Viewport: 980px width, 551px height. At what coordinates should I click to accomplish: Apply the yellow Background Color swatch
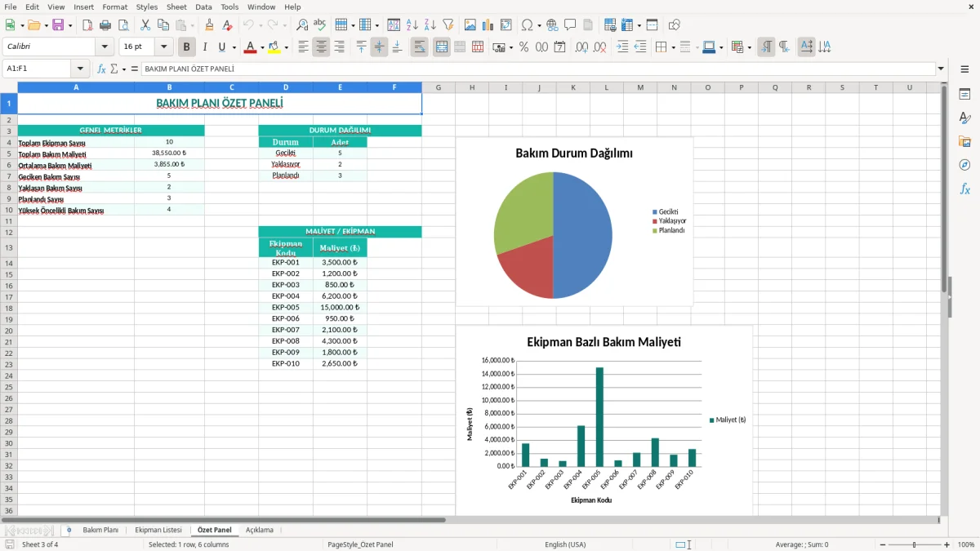274,47
